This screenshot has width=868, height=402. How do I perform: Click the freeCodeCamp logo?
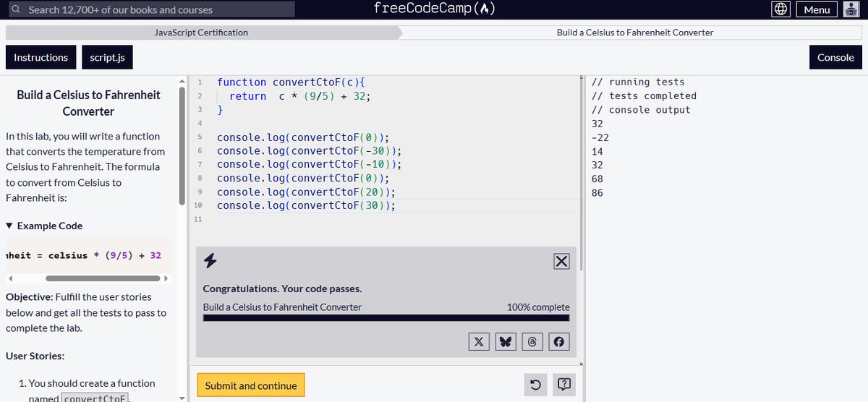(434, 9)
